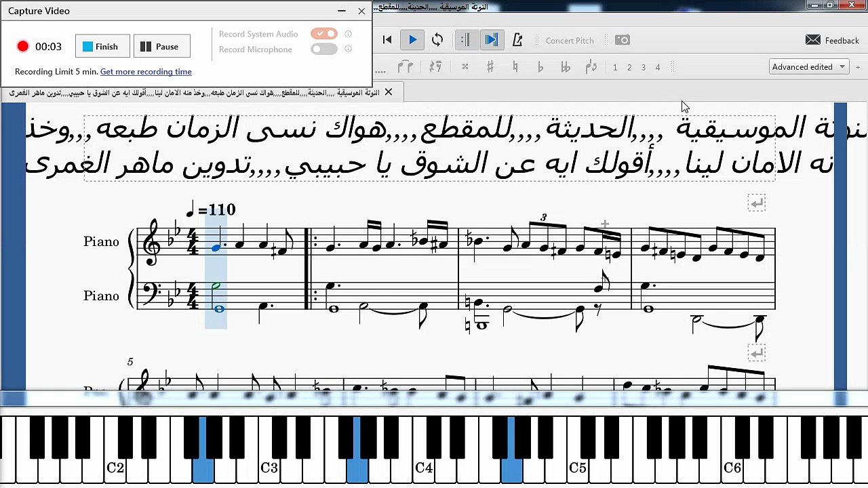
Task: Pause the video recording
Action: pyautogui.click(x=161, y=46)
